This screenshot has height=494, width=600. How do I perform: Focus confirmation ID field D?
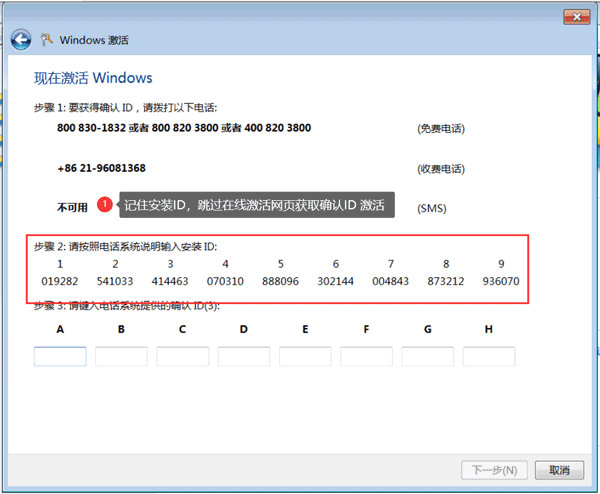click(x=244, y=356)
